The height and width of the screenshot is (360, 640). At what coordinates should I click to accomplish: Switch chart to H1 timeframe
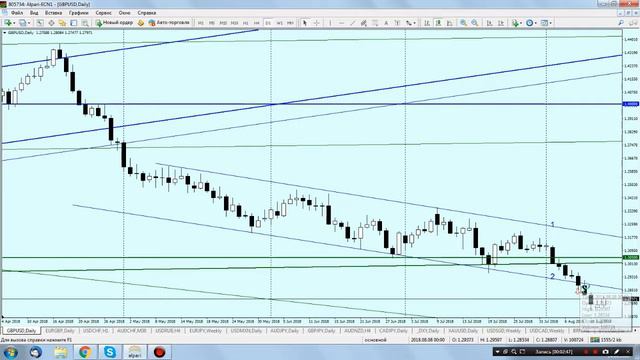[x=246, y=23]
